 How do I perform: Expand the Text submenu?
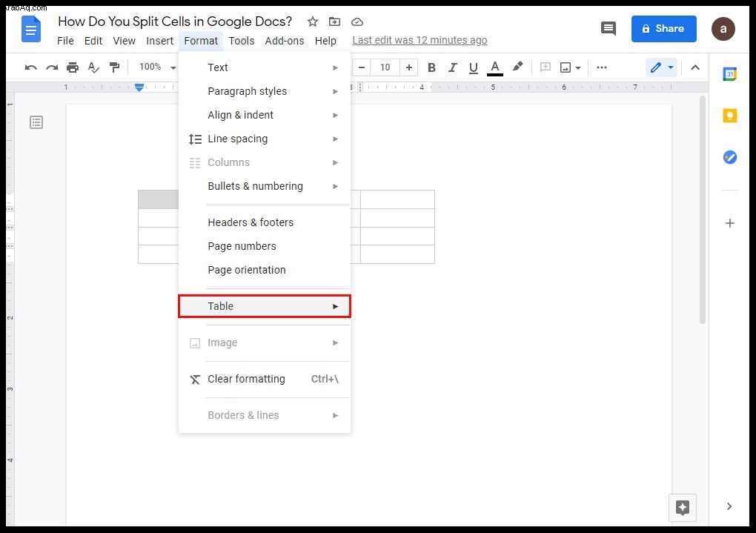pos(264,67)
